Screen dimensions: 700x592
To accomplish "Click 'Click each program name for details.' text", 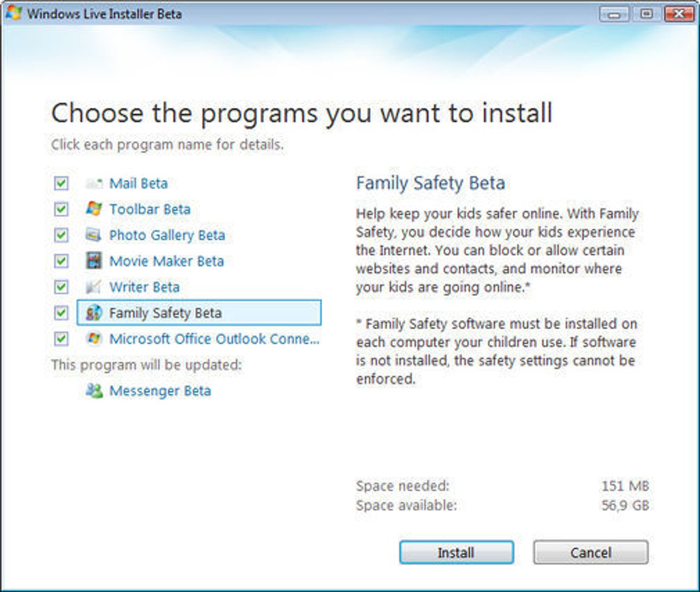I will click(x=167, y=145).
